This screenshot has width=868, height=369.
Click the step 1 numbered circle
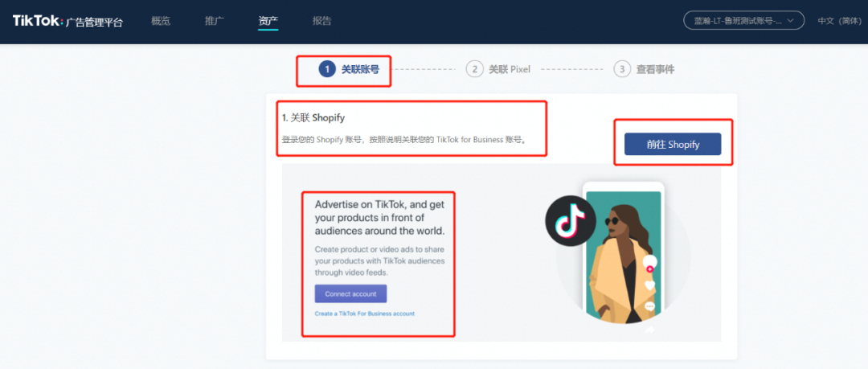327,69
